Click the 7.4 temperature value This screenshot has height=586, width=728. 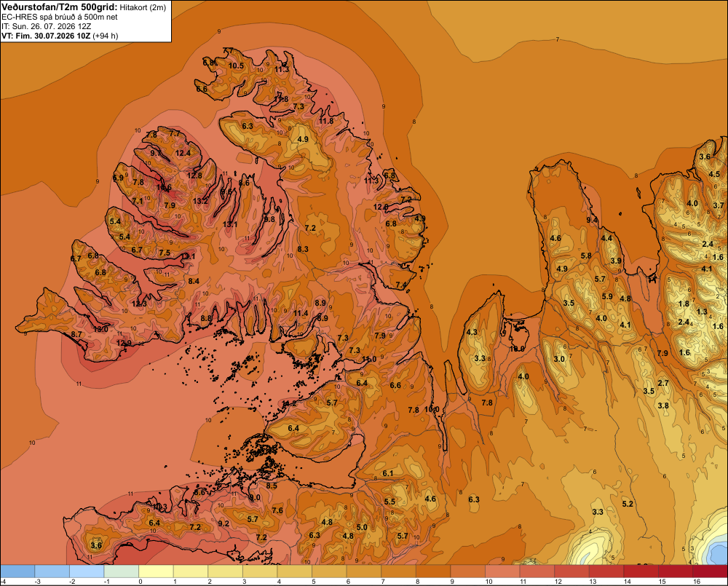click(x=401, y=285)
